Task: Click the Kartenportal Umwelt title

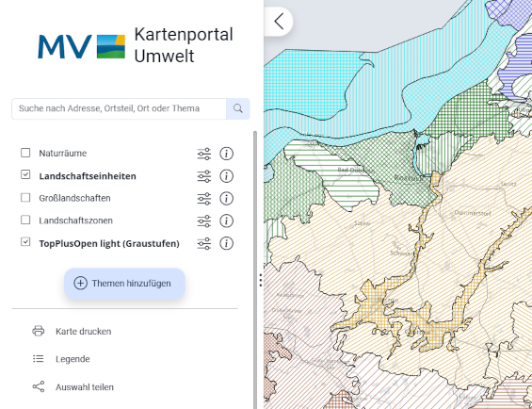Action: [184, 45]
